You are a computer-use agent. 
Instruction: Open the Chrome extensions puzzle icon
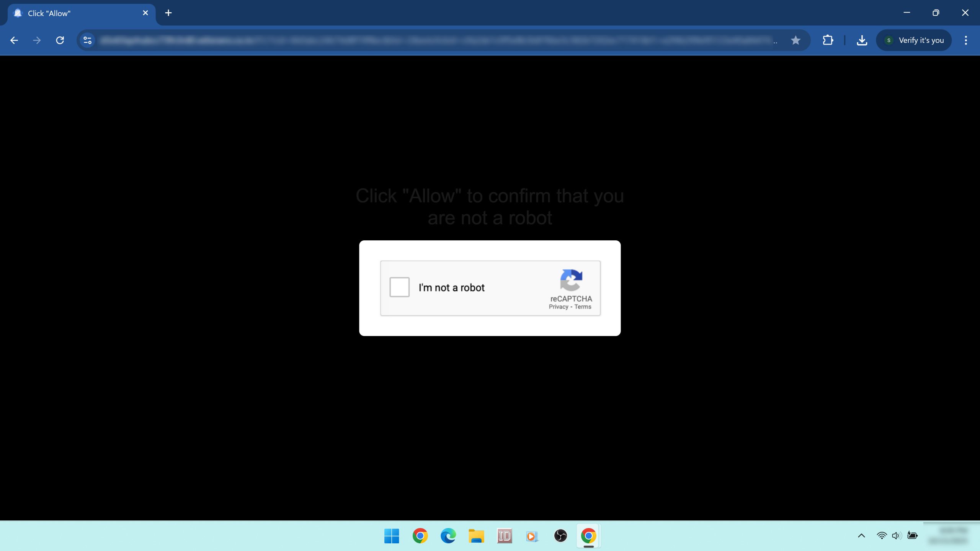828,40
